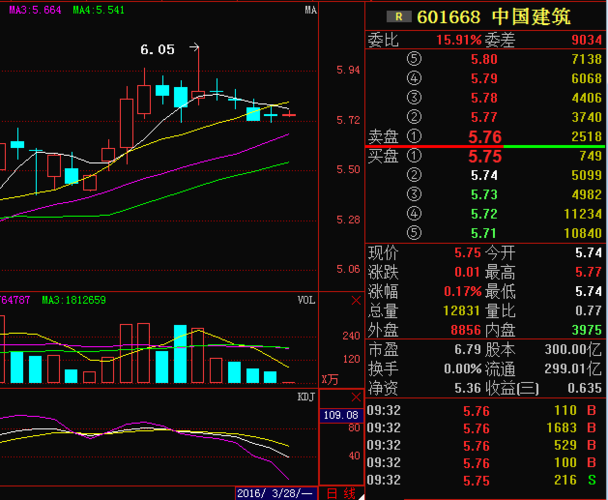Click the R margin-trading badge icon
The width and height of the screenshot is (608, 500).
pyautogui.click(x=399, y=17)
